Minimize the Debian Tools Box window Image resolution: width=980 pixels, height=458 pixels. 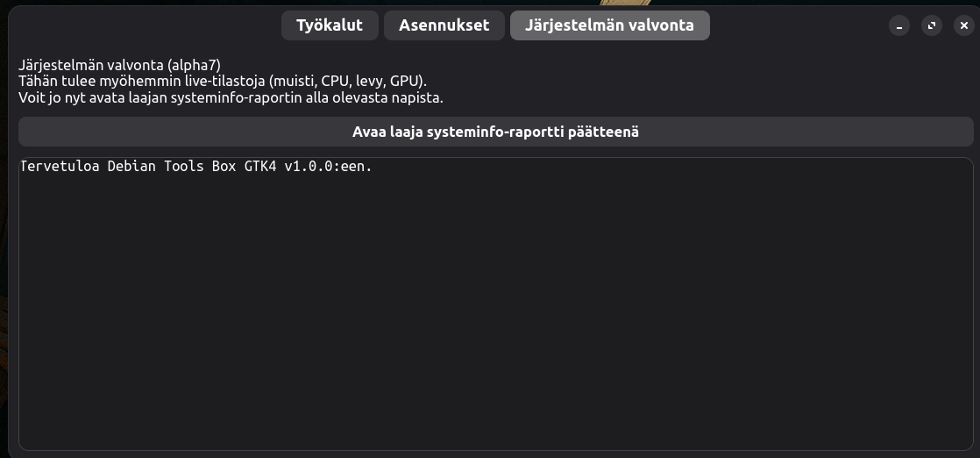click(x=898, y=25)
